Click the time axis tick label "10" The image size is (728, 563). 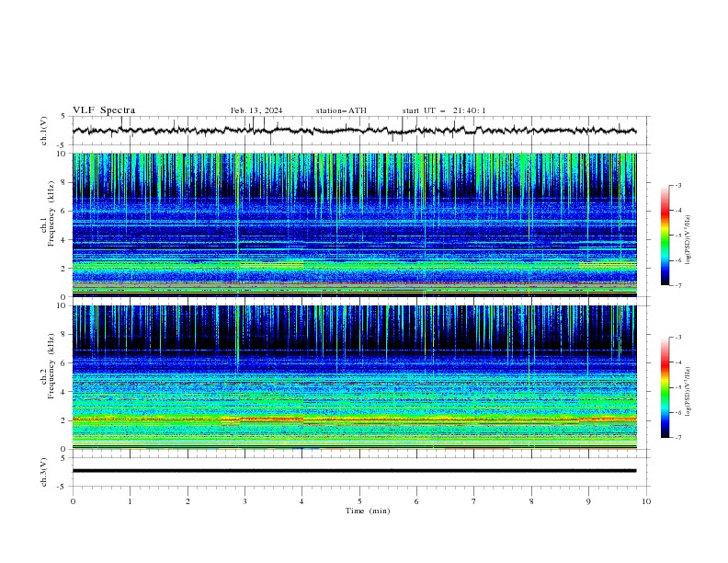[646, 501]
